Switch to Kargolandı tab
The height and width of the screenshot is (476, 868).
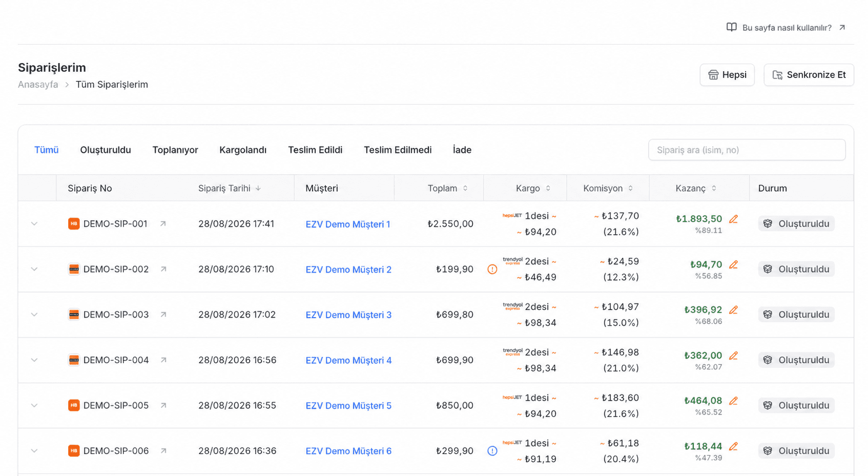(x=243, y=150)
